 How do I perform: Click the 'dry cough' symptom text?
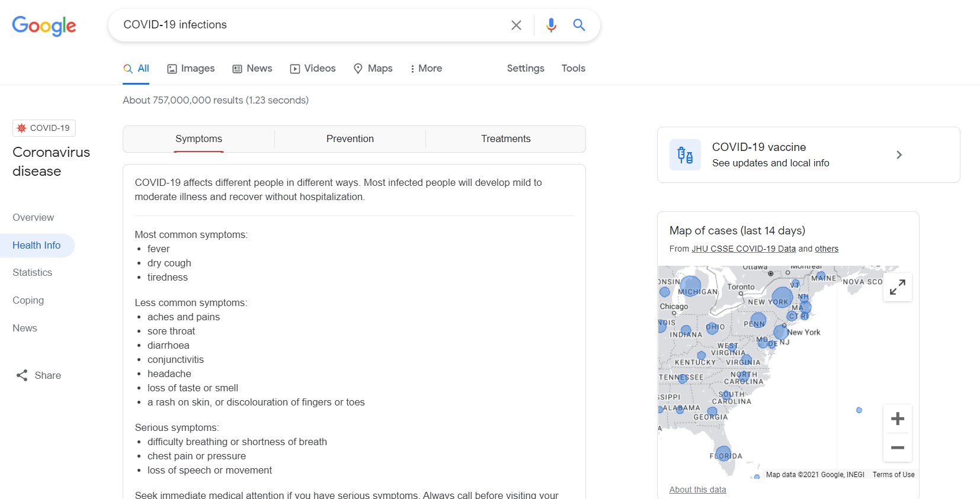(169, 263)
